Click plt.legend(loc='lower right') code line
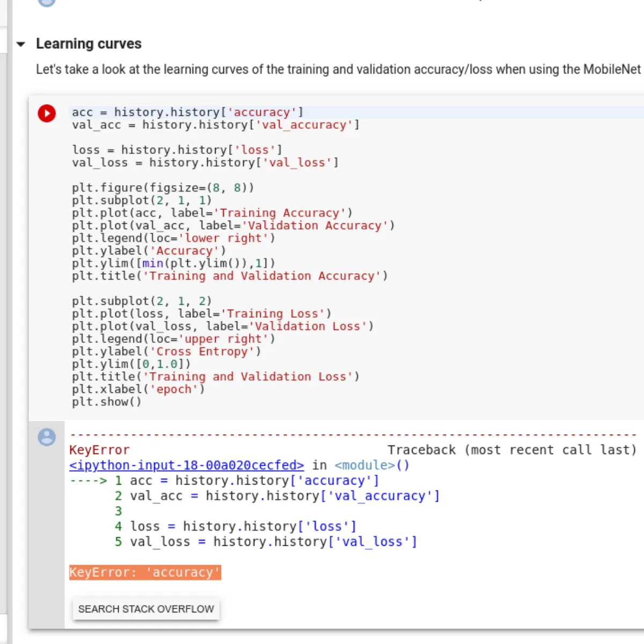The width and height of the screenshot is (644, 644). [173, 238]
